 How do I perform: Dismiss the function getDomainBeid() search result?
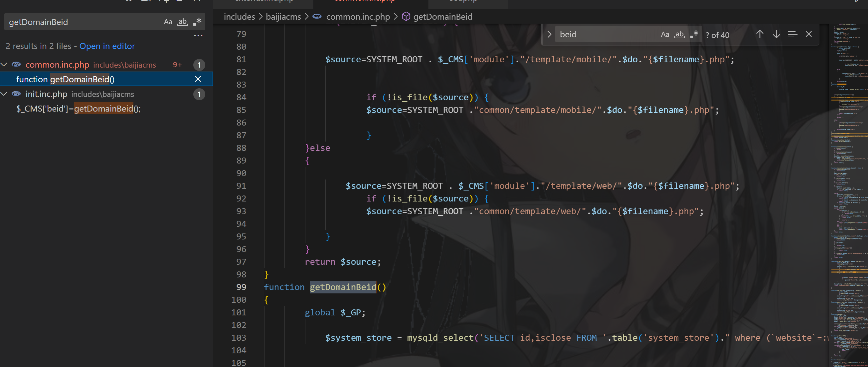[x=198, y=79]
